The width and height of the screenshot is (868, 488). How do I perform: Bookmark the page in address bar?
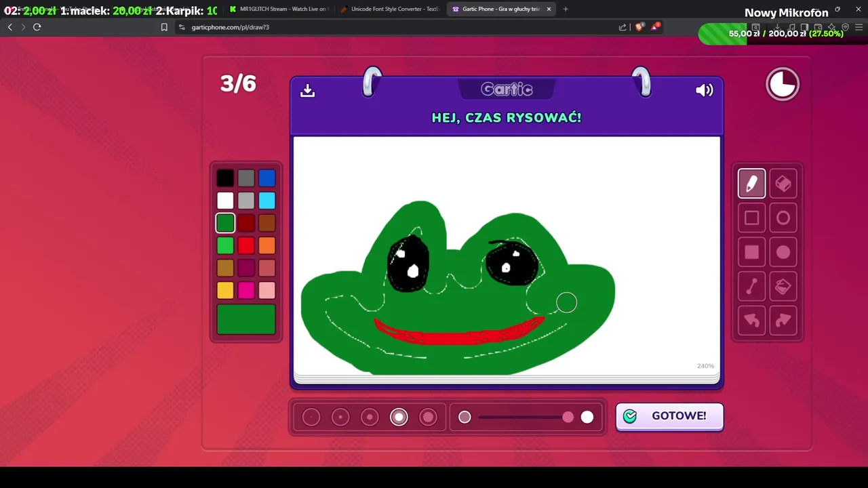(x=164, y=27)
